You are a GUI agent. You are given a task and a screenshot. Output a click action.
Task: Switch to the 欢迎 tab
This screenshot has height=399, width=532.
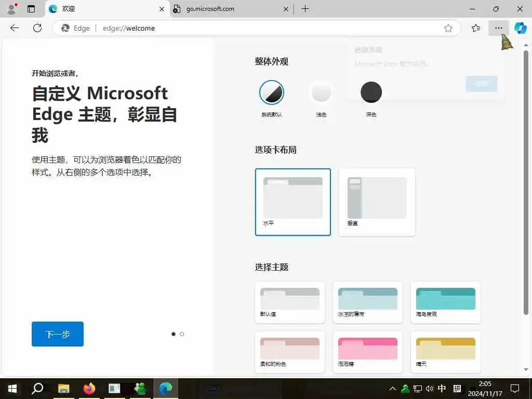point(107,9)
